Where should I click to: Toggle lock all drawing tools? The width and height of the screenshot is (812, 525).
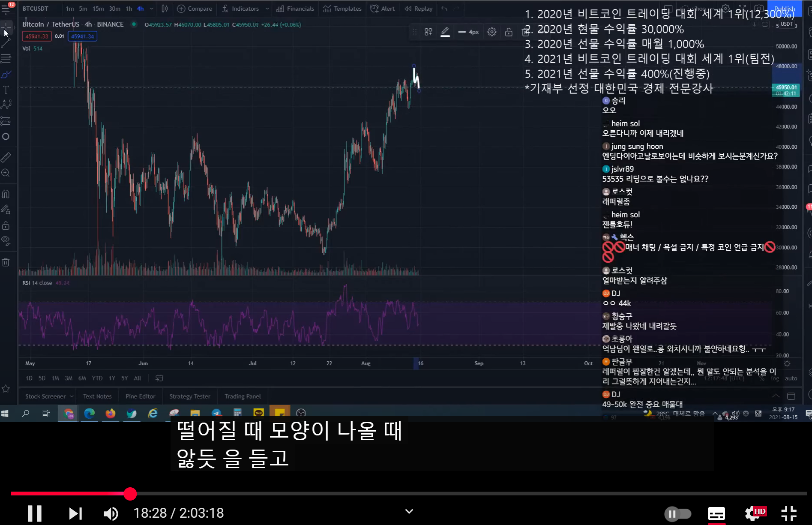6,225
